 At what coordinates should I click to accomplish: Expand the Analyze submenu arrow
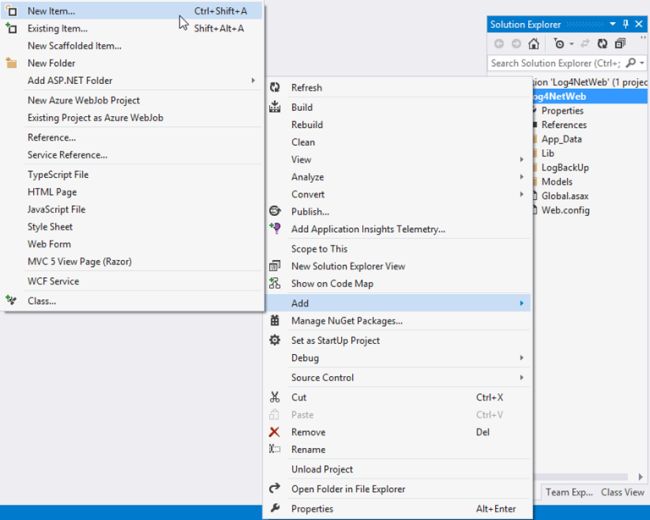point(521,177)
